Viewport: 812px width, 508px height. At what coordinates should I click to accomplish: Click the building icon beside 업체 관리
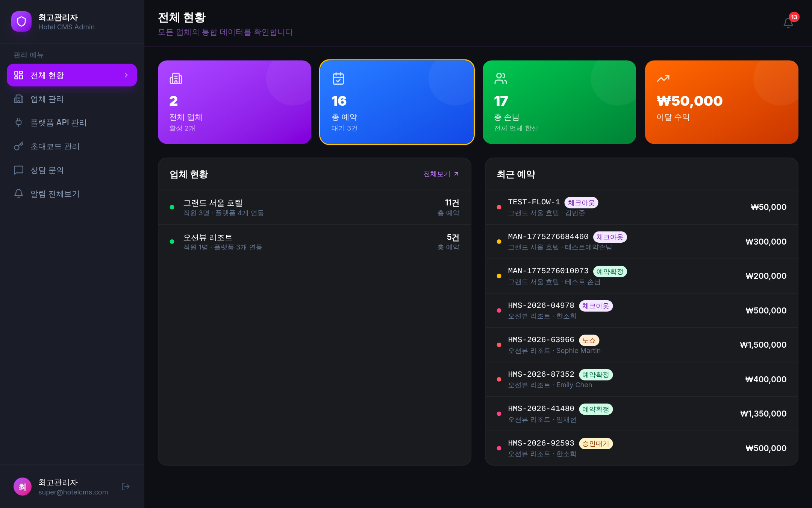[x=18, y=99]
